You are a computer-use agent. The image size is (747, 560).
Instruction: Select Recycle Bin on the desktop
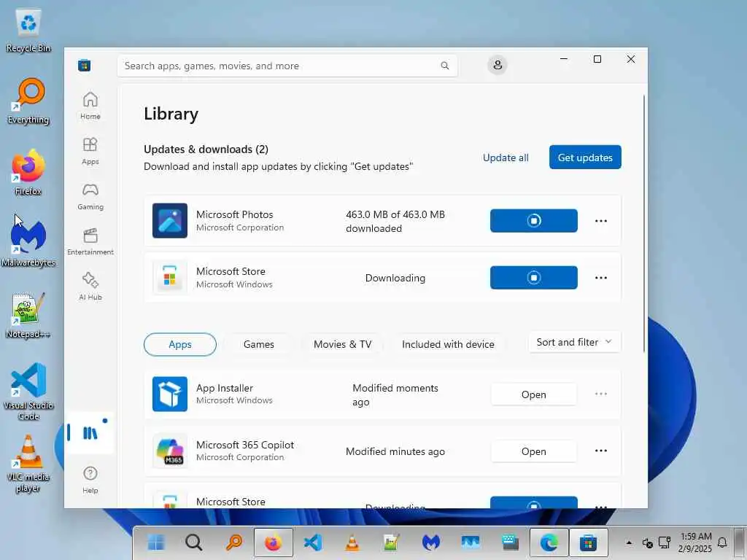point(28,31)
